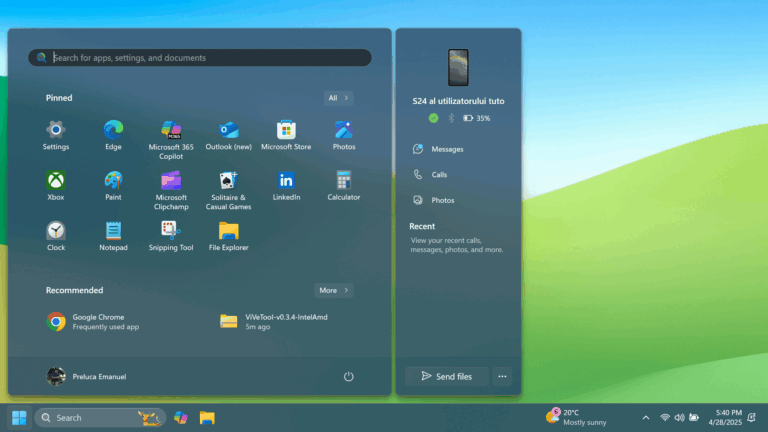The width and height of the screenshot is (768, 432).
Task: Launch Notepad
Action: 113,236
